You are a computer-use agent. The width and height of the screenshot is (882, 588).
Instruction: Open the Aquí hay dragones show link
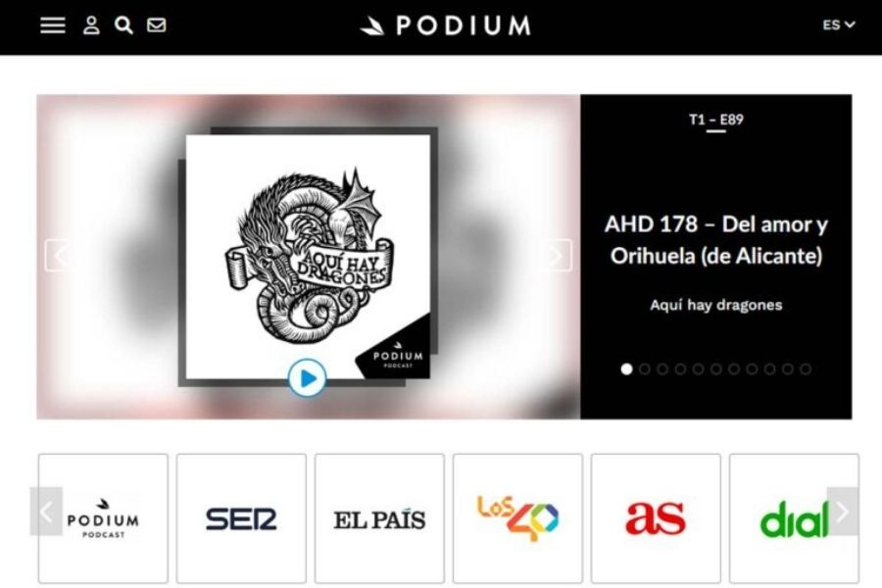click(716, 305)
